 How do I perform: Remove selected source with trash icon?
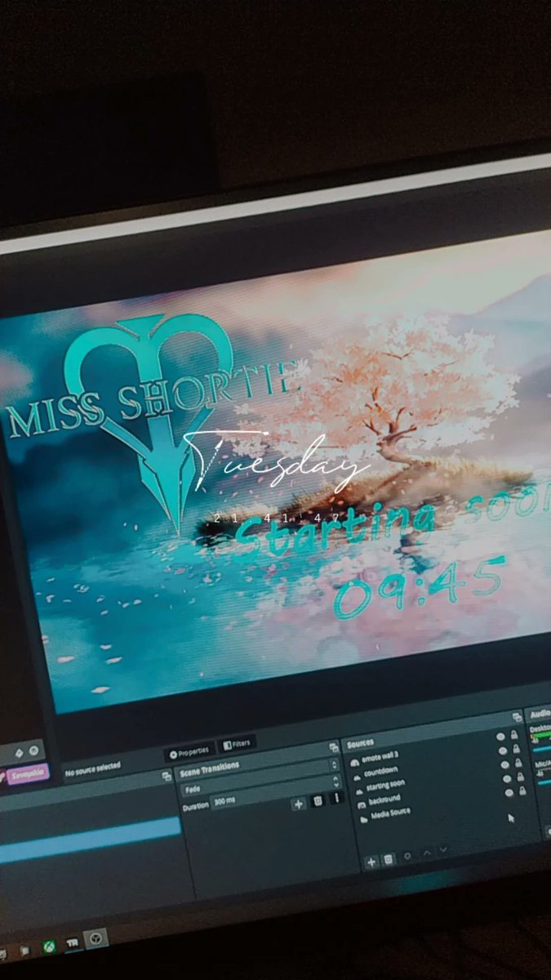point(388,859)
